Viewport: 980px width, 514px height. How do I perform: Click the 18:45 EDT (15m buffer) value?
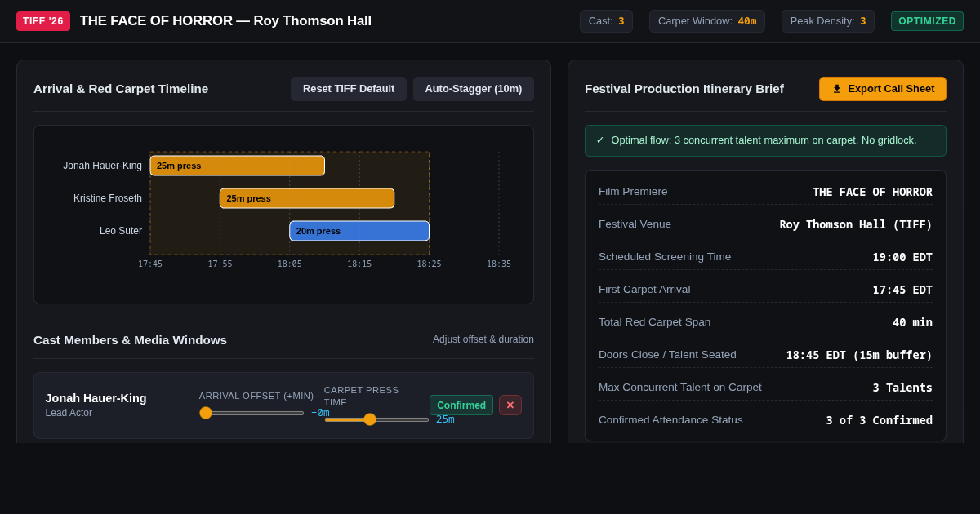point(859,355)
